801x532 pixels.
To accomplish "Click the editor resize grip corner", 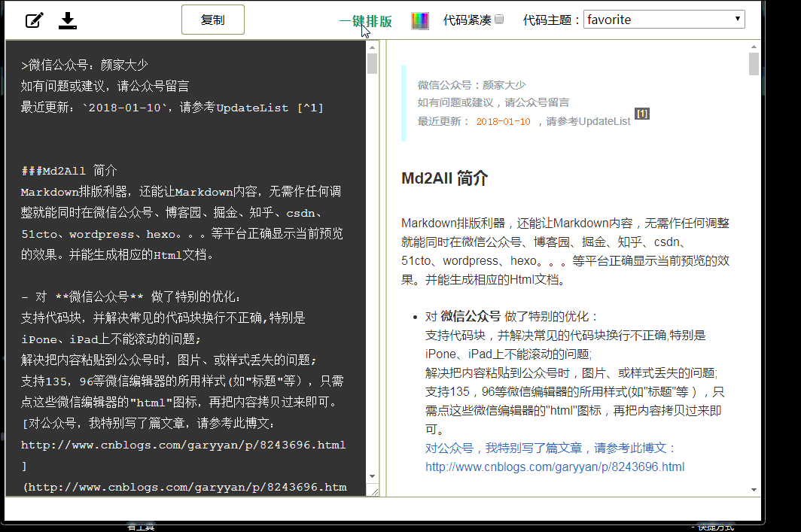I will (x=374, y=491).
